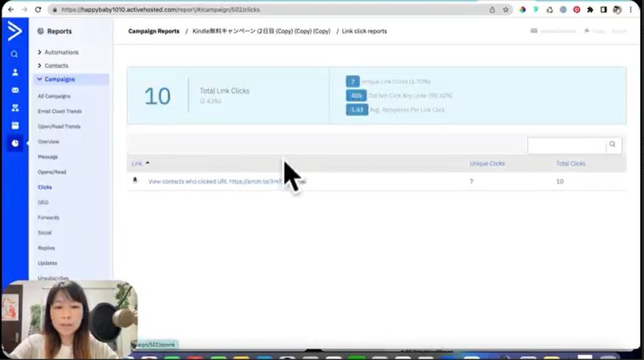Sort the table by the Link column
This screenshot has height=360, width=644.
(x=138, y=163)
